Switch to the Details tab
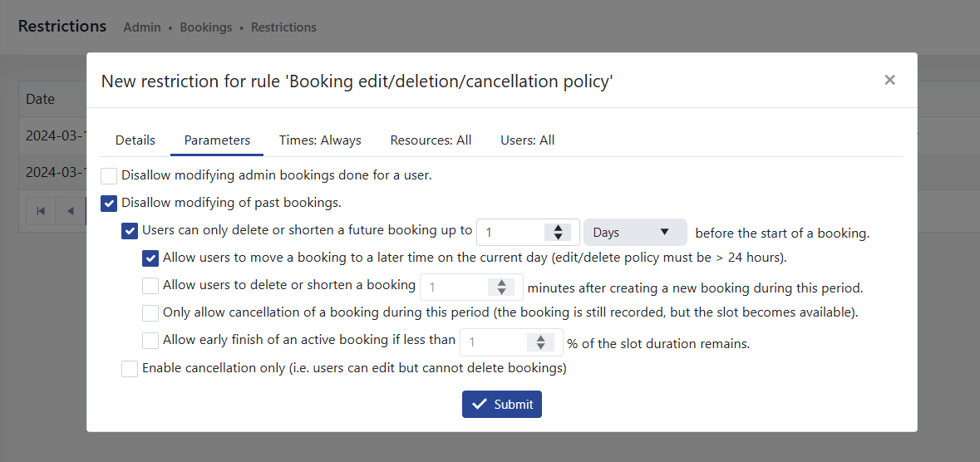The image size is (980, 462). [x=135, y=140]
